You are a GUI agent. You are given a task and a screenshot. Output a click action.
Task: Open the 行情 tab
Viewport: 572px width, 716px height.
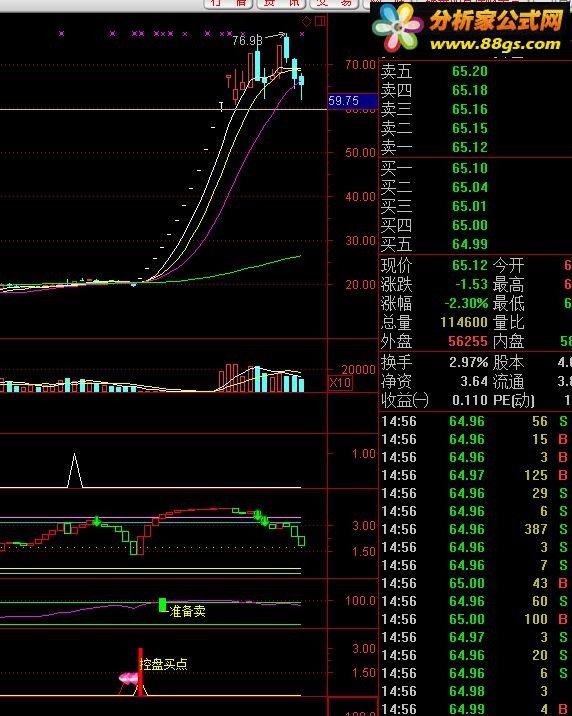(x=229, y=4)
